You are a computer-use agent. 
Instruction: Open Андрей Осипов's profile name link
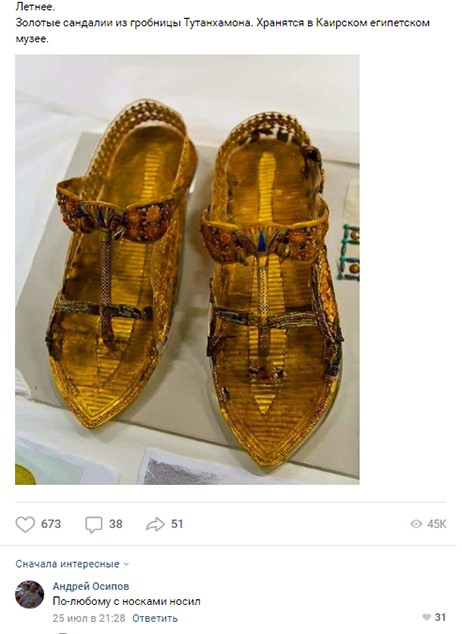pyautogui.click(x=91, y=586)
